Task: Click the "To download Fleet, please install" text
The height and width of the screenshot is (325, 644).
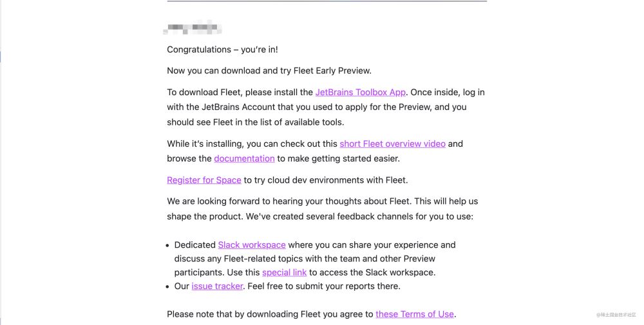Action: 240,92
